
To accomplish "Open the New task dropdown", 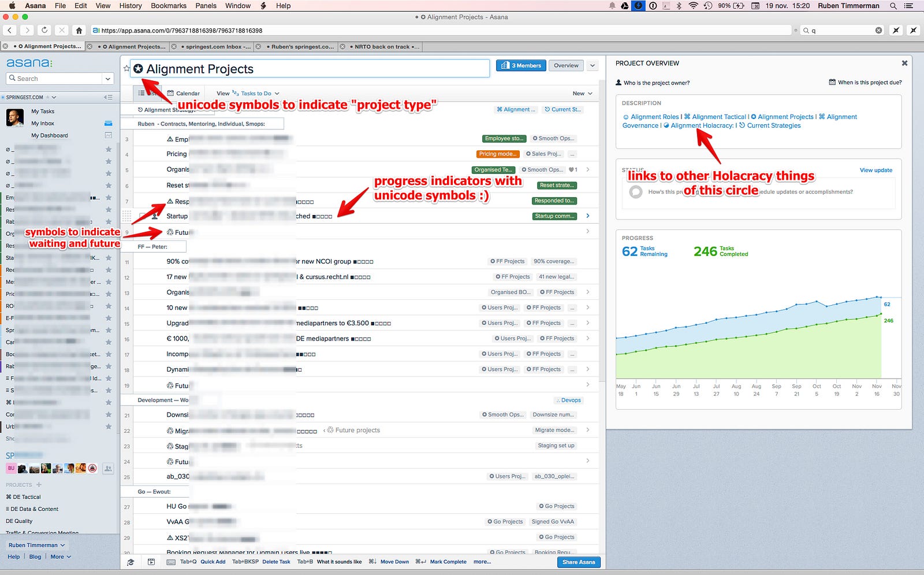I will tap(582, 93).
